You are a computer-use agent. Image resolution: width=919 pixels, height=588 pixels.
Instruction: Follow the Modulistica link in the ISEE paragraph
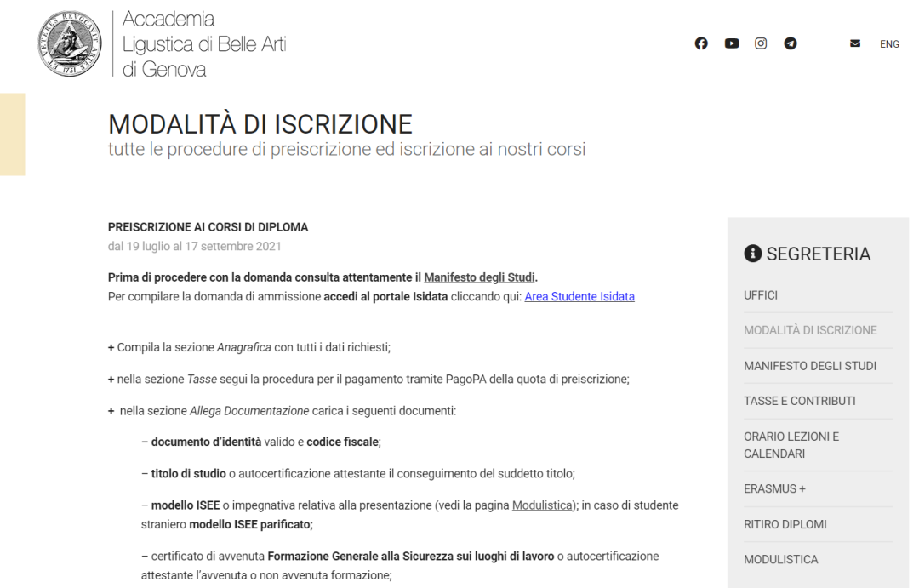coord(540,505)
